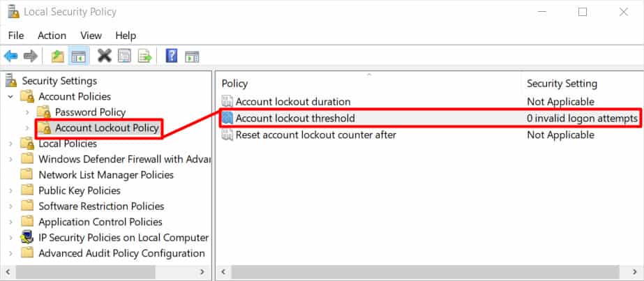
Task: Select Application Control Policies tree item
Action: coord(100,222)
